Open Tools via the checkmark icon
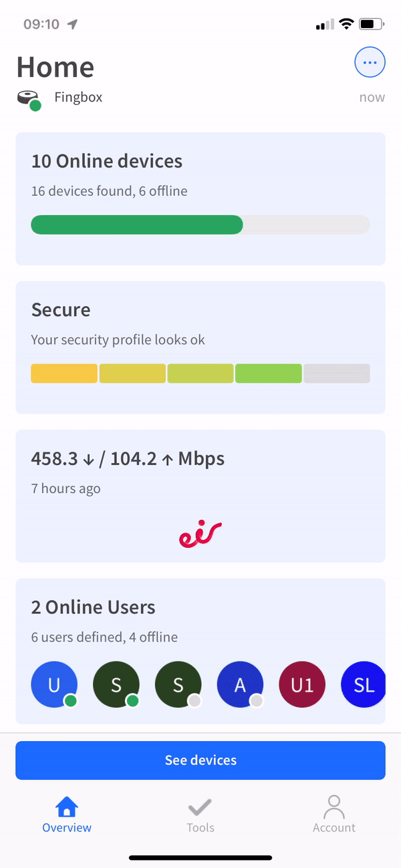The image size is (401, 868). coord(200,806)
